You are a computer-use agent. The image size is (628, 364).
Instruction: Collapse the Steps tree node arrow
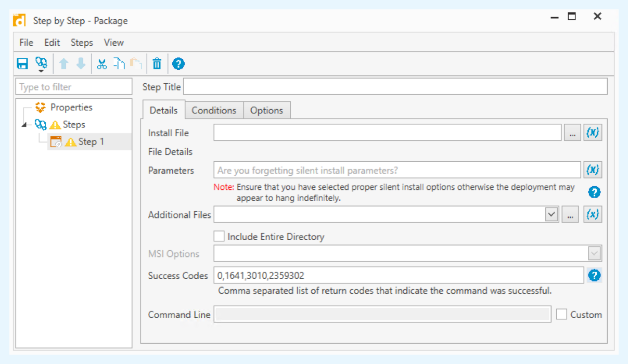[25, 125]
